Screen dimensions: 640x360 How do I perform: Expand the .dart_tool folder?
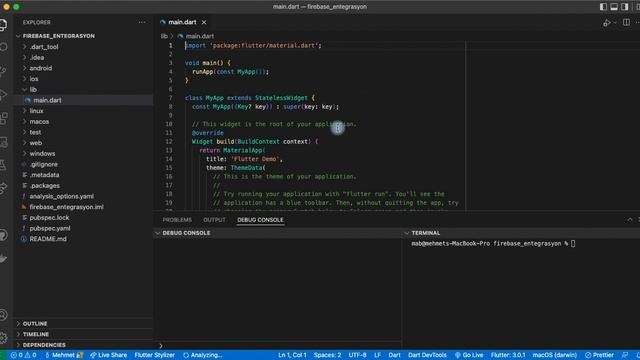[44, 47]
